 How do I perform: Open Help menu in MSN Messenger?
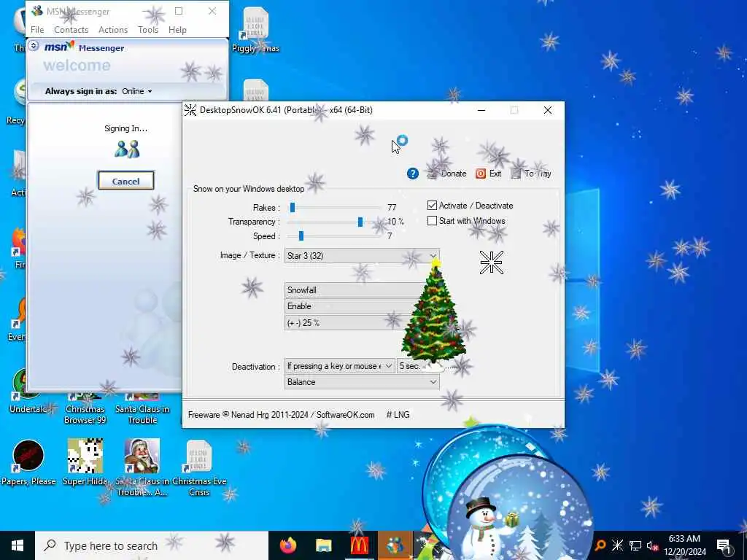pos(177,29)
